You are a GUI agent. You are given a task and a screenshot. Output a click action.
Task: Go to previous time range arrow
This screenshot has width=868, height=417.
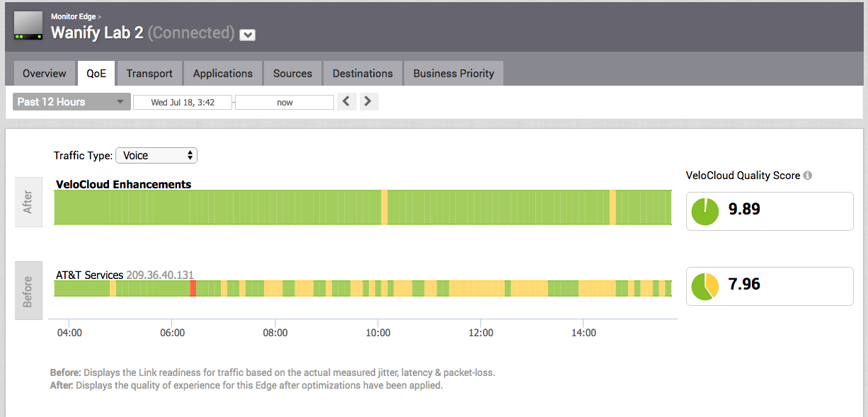346,102
